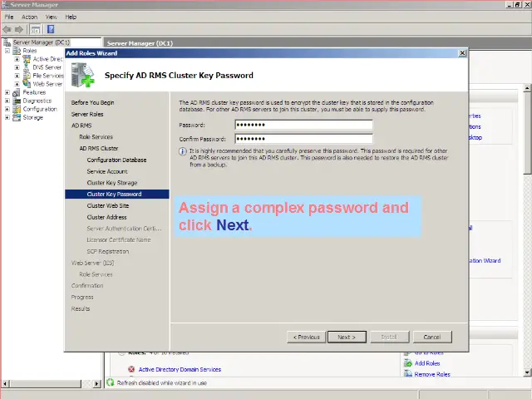Click the Previous button in wizard
The width and height of the screenshot is (532, 399).
[307, 337]
